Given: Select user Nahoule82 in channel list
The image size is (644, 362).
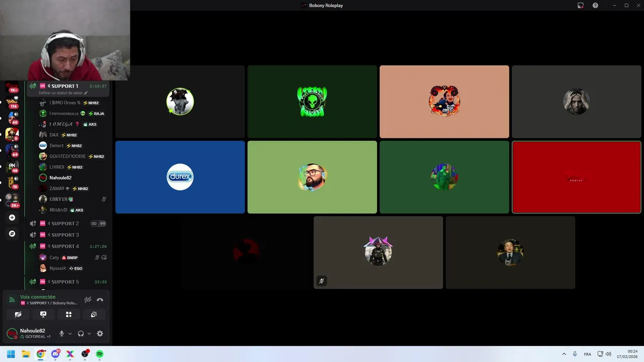Looking at the screenshot, I should tap(73, 177).
